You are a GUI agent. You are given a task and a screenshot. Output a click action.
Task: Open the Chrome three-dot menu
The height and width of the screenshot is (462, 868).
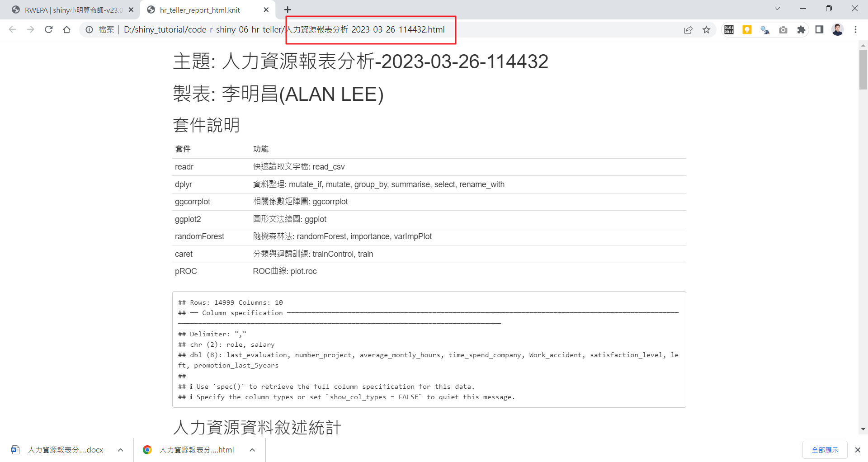click(855, 30)
